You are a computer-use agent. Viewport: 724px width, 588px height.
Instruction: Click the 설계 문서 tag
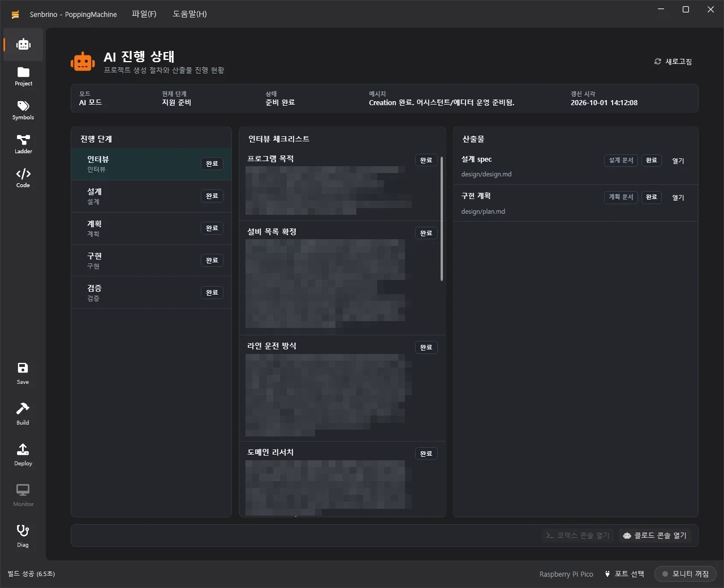(621, 161)
